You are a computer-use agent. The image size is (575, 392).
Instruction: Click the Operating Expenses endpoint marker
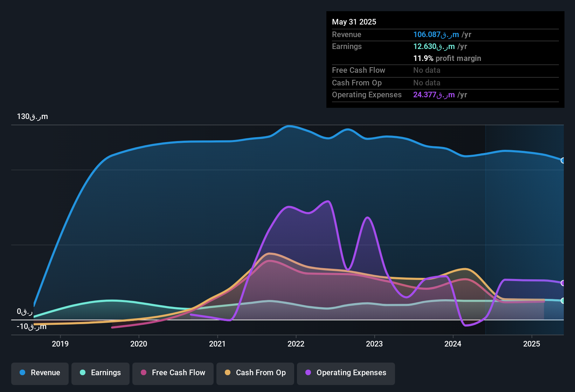pyautogui.click(x=563, y=283)
